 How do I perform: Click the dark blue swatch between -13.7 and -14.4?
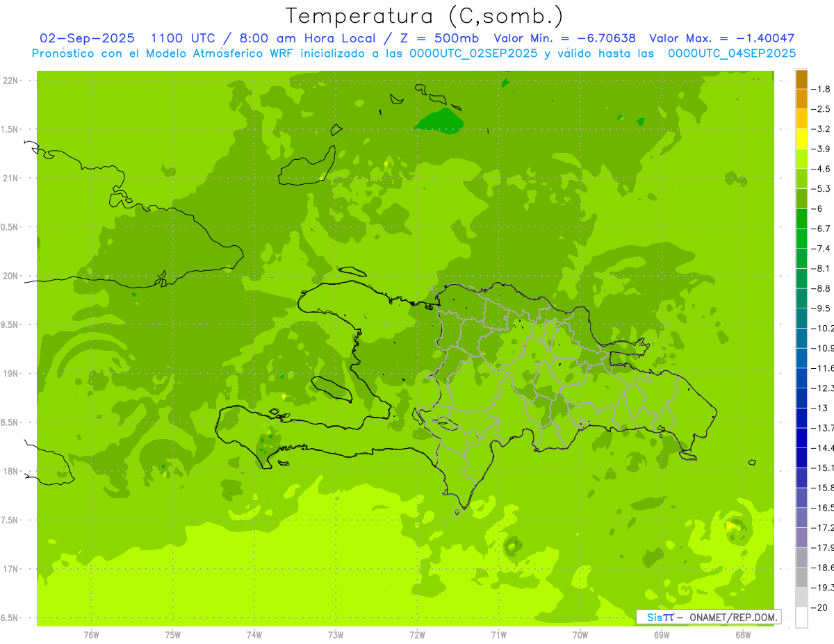801,438
